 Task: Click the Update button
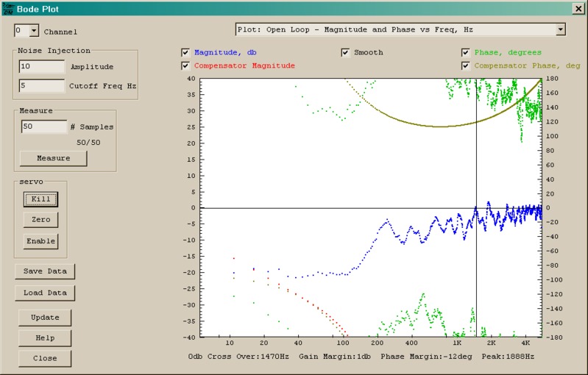45,318
